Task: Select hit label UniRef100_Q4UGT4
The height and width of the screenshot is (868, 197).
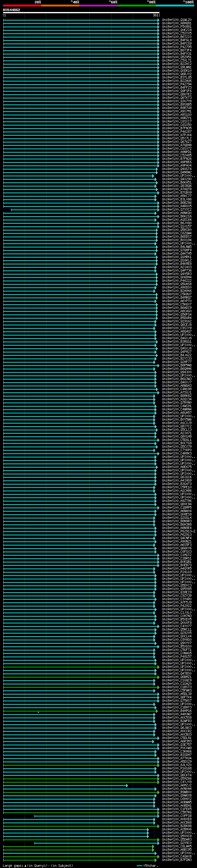Action: click(x=176, y=169)
